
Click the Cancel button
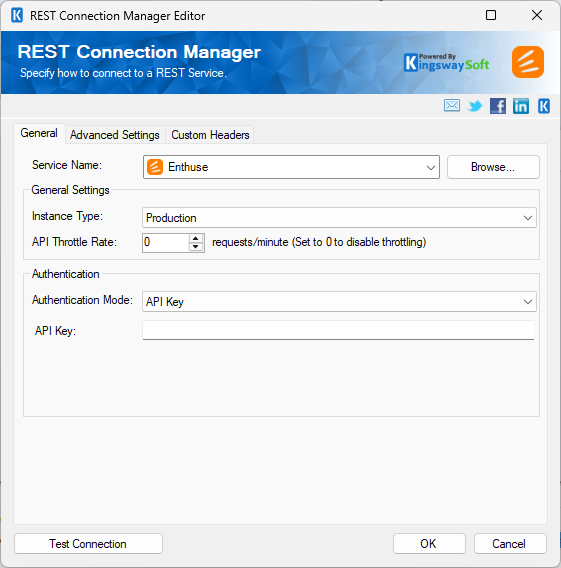pyautogui.click(x=510, y=543)
